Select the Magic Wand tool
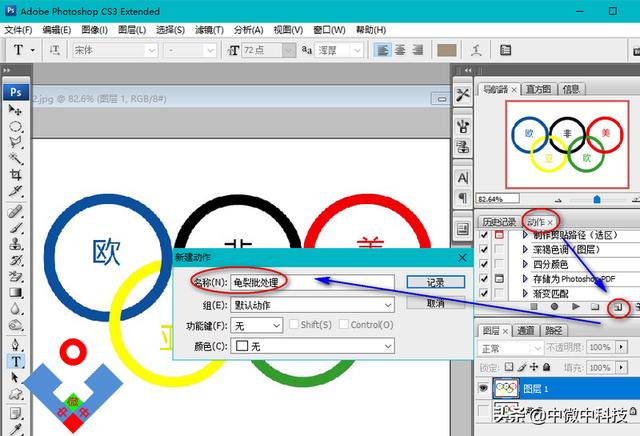640x436 pixels. click(16, 158)
